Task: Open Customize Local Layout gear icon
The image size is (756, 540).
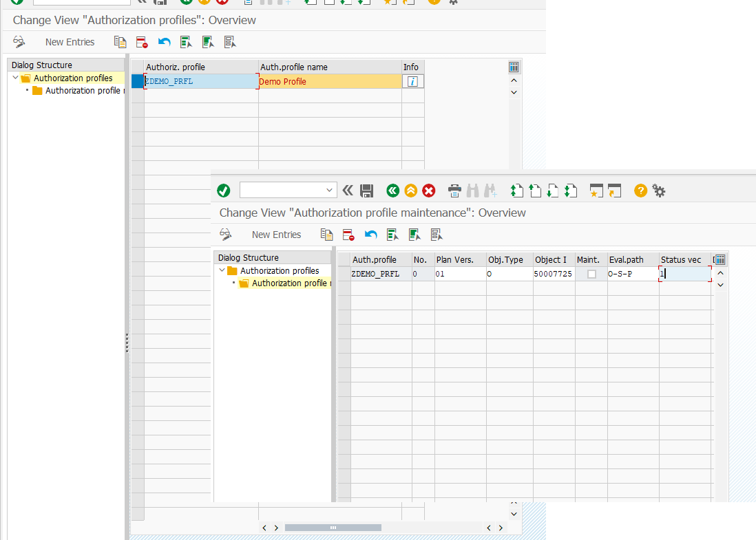Action: [659, 191]
